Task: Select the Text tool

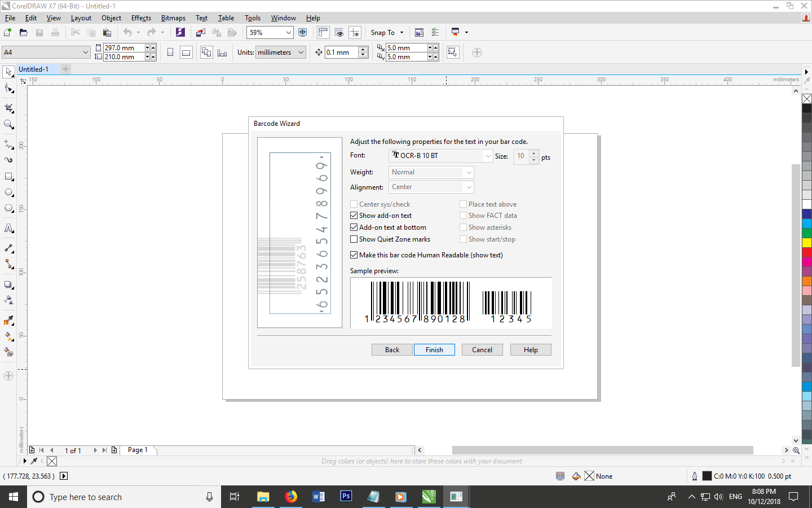Action: pyautogui.click(x=8, y=229)
